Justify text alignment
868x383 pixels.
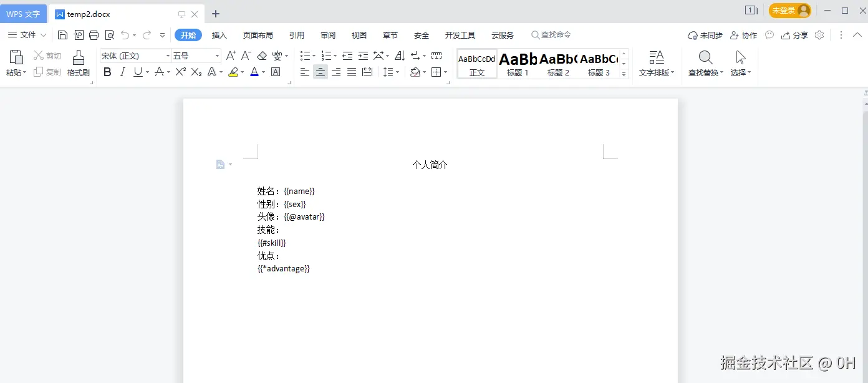[x=352, y=72]
